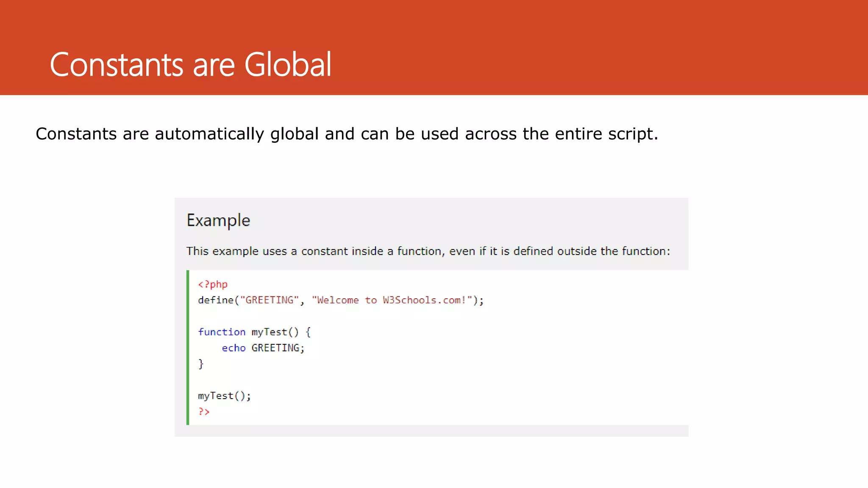Image resolution: width=868 pixels, height=488 pixels.
Task: Click the opening curly brace after myTest()
Action: 308,332
